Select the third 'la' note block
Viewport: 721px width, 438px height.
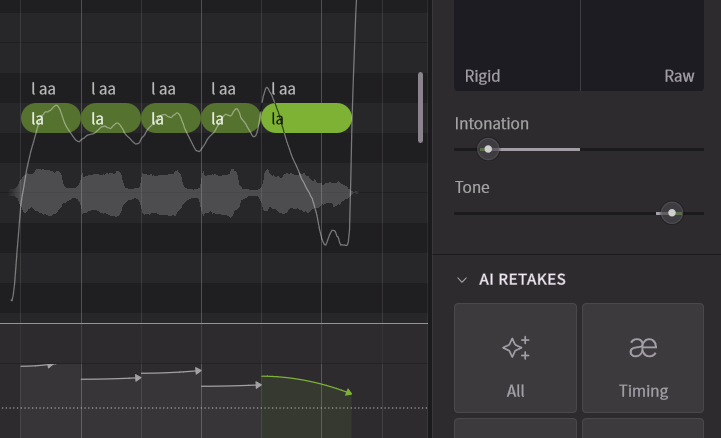[x=170, y=119]
